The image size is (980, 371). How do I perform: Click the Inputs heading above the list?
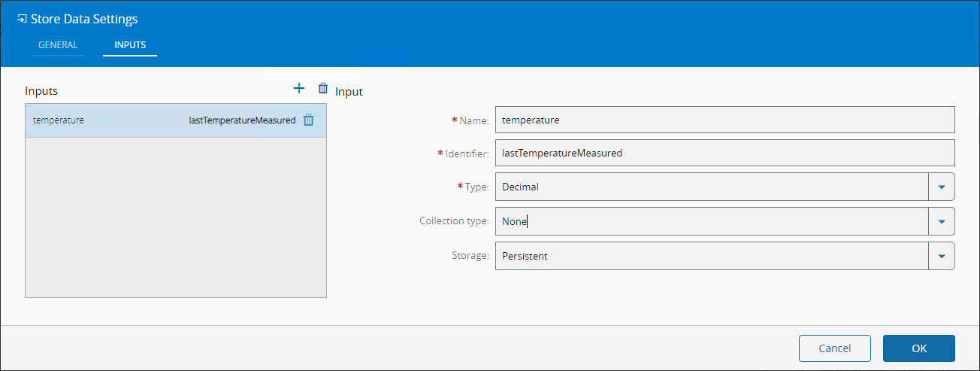(41, 91)
